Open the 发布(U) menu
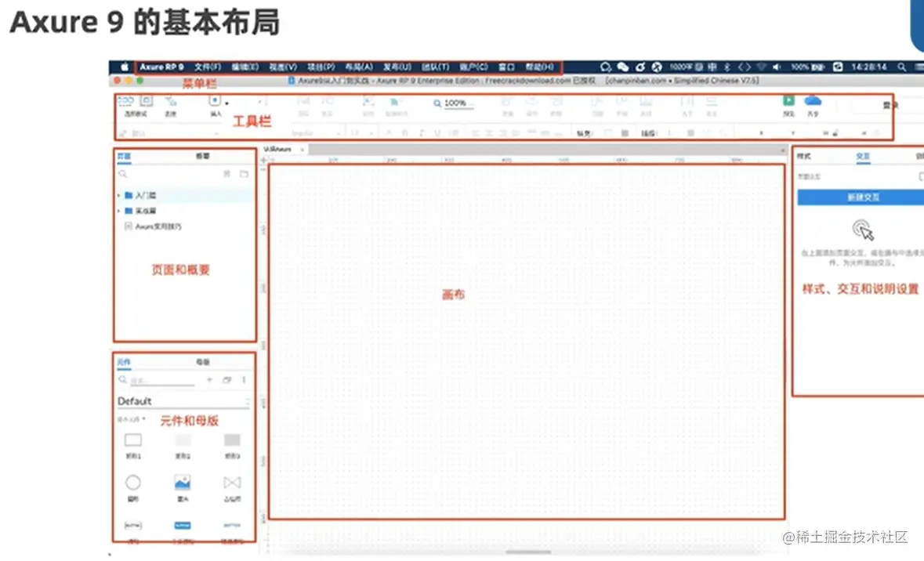This screenshot has height=561, width=924. click(397, 67)
